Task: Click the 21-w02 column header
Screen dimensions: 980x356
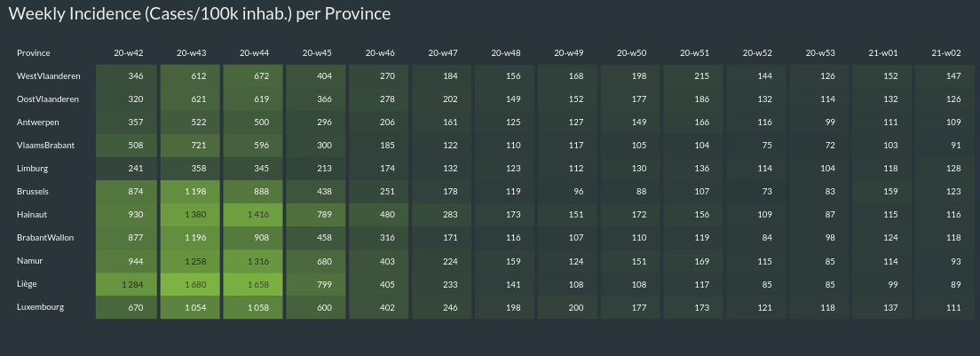Action: click(x=946, y=53)
